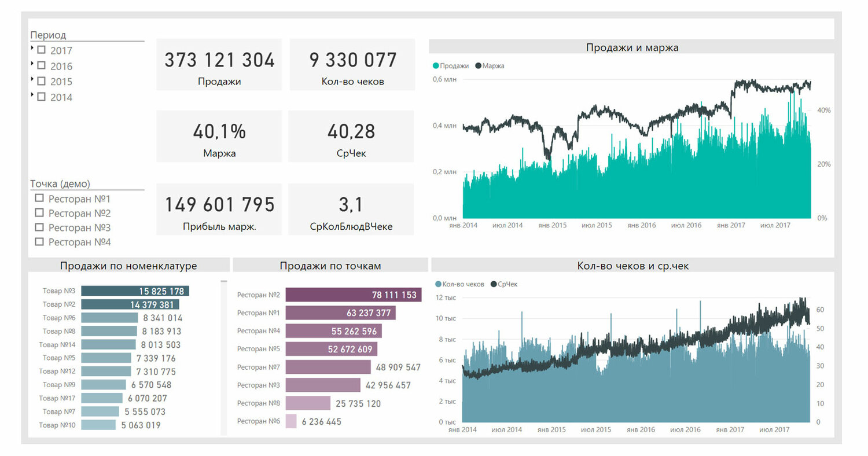Click the Продажи 373 121 304 card
This screenshot has height=456, width=868.
(x=219, y=65)
